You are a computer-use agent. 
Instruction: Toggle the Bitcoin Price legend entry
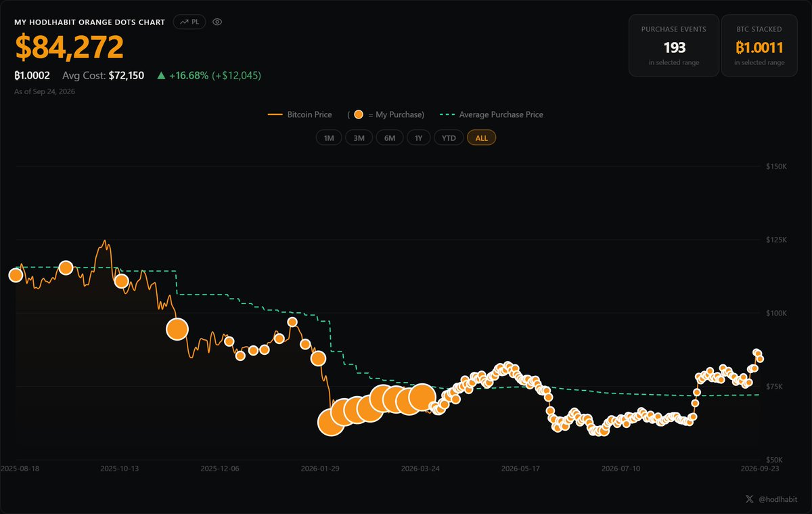coord(300,114)
